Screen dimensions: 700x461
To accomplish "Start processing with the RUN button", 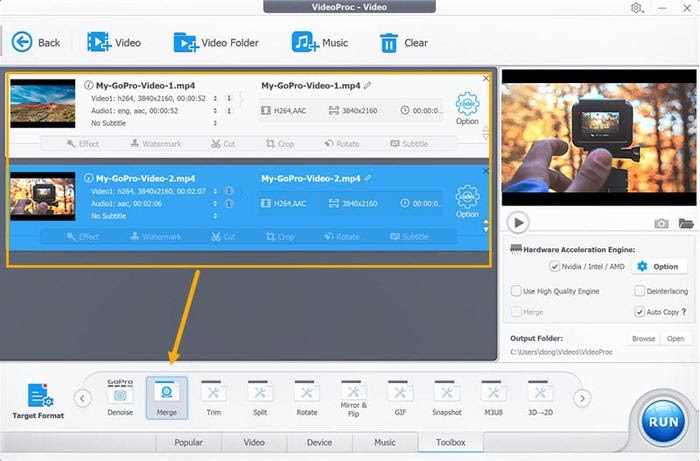I will pyautogui.click(x=663, y=421).
